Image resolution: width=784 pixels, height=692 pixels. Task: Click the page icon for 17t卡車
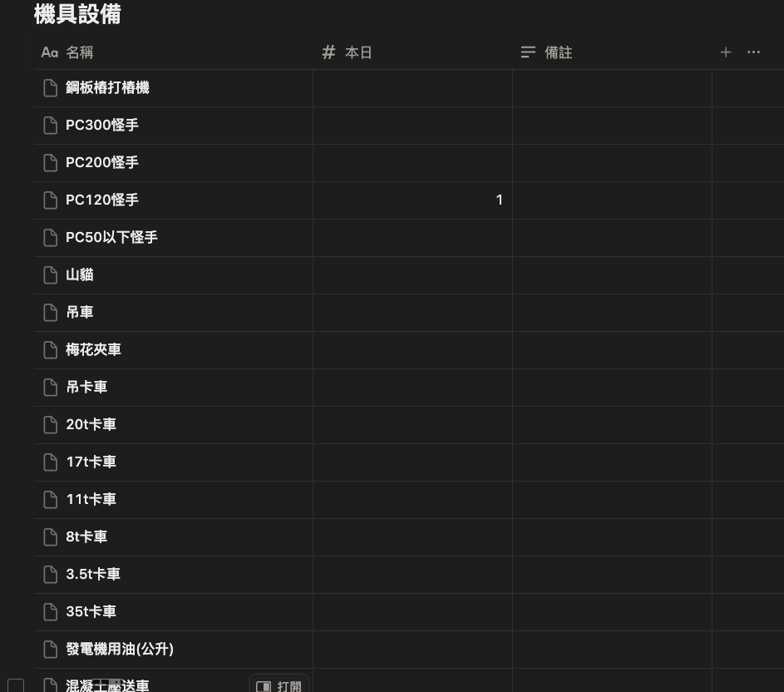[51, 462]
